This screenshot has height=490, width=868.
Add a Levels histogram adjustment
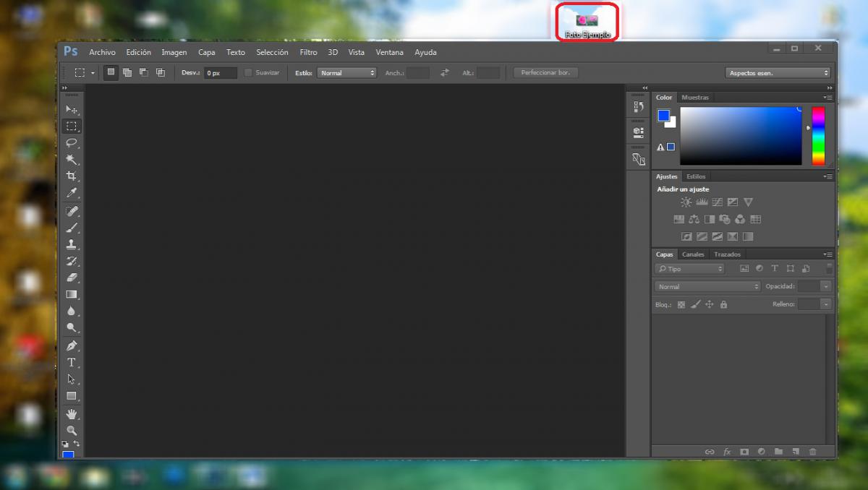(702, 202)
